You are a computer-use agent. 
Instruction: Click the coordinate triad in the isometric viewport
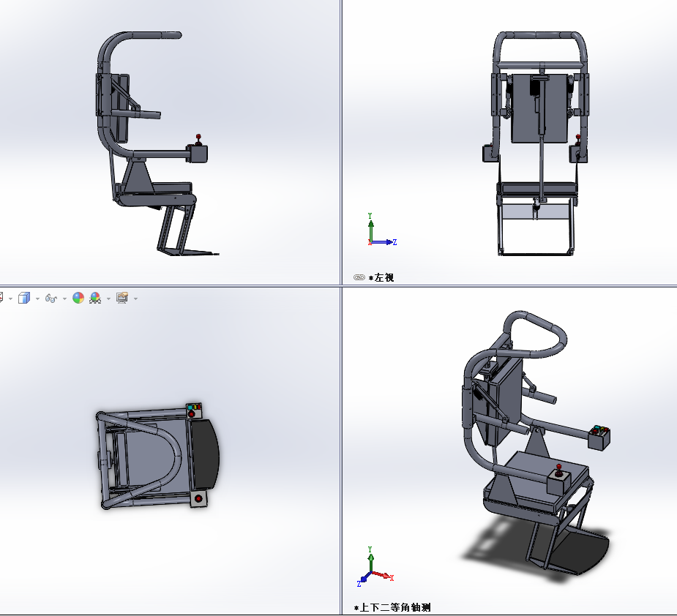(x=375, y=566)
